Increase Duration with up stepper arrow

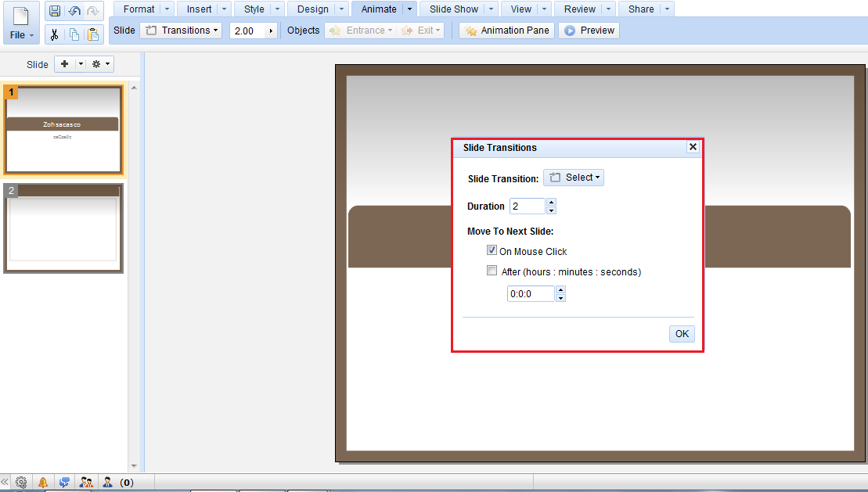(551, 202)
